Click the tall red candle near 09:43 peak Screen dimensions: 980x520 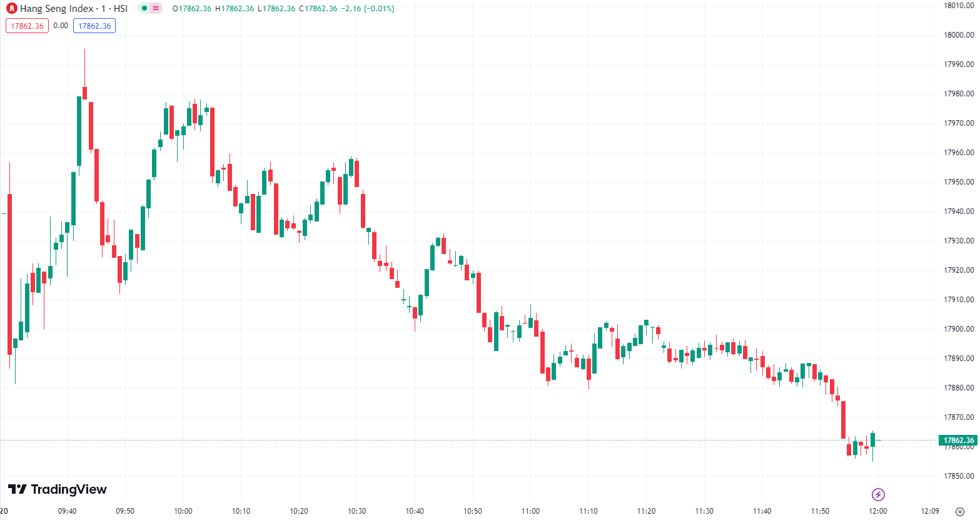(91, 125)
